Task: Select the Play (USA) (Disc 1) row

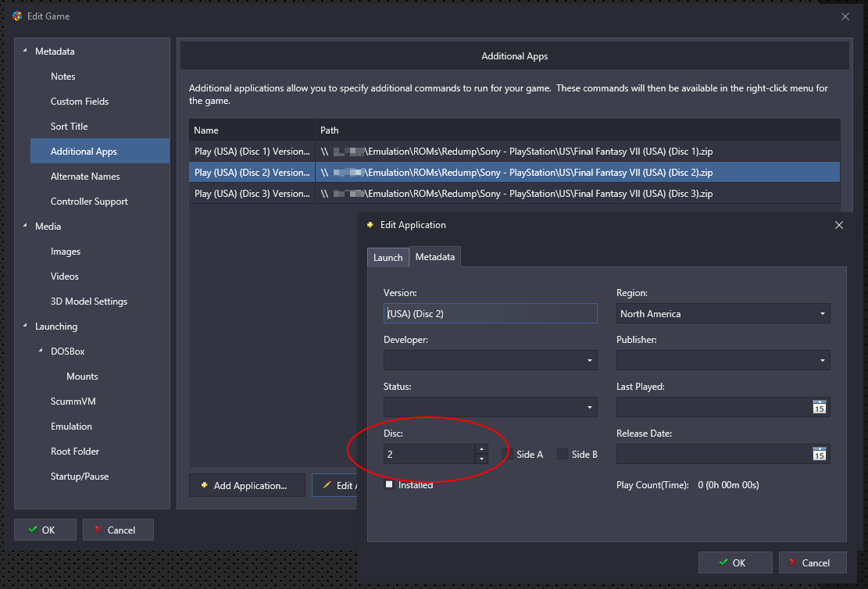Action: click(514, 151)
